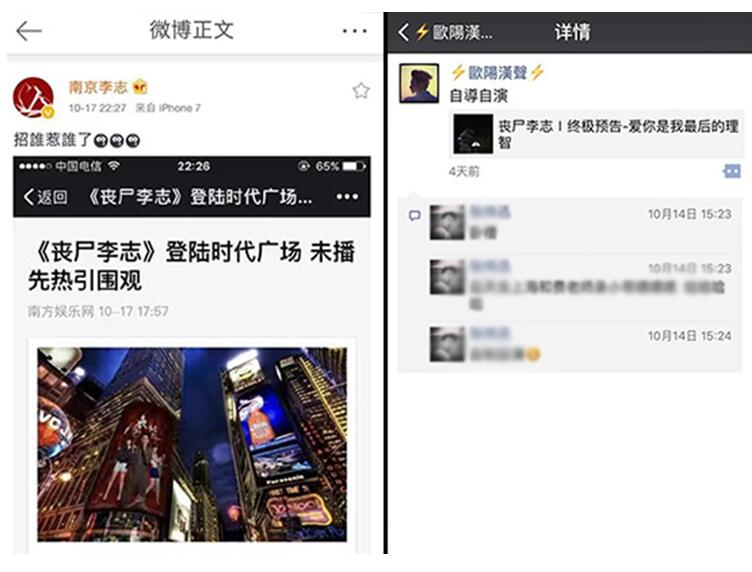Tap the last comment at 15:24
The image size is (752, 572).
click(x=580, y=344)
